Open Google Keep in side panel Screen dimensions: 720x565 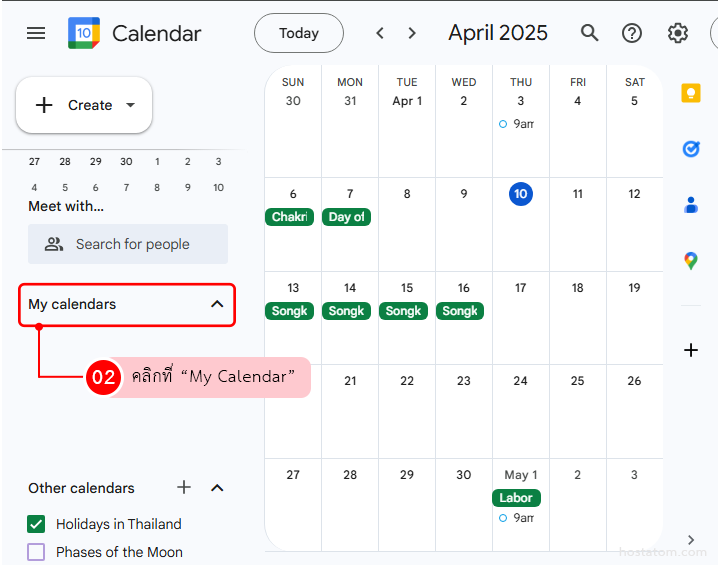tap(690, 93)
